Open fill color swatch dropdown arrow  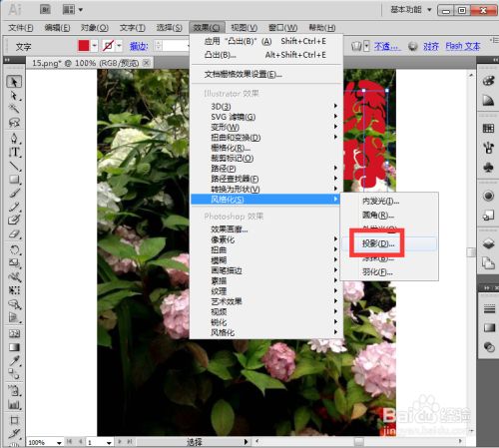[x=95, y=46]
